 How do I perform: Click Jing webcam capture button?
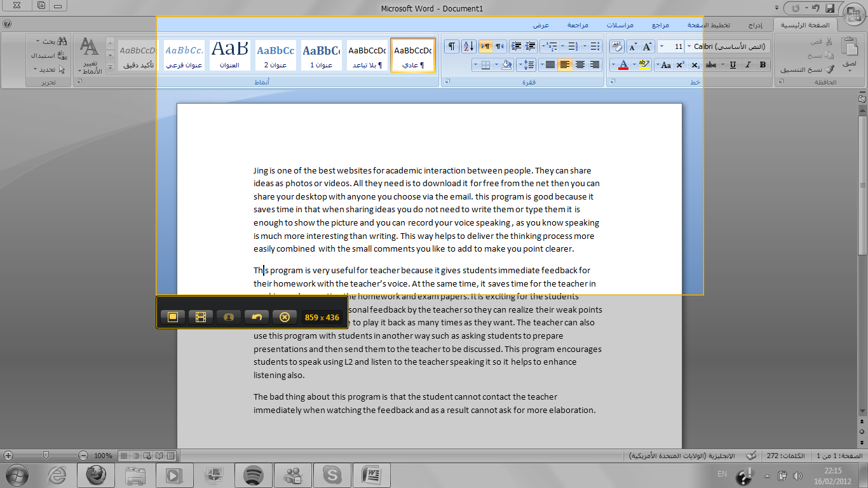click(229, 317)
